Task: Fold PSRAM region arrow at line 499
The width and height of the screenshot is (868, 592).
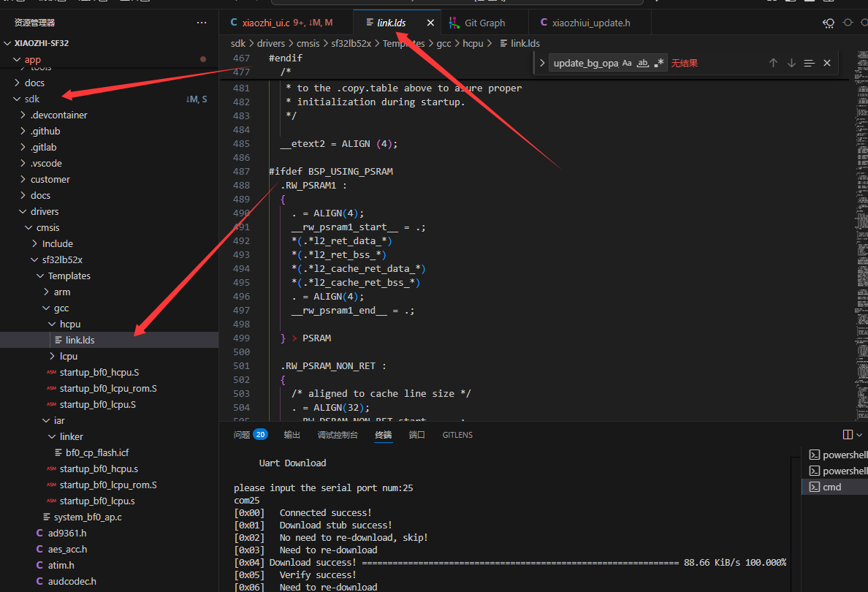Action: pyautogui.click(x=294, y=338)
